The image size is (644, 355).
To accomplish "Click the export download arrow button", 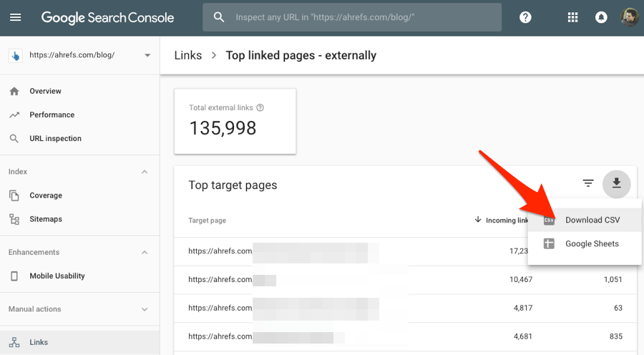I will [x=617, y=184].
